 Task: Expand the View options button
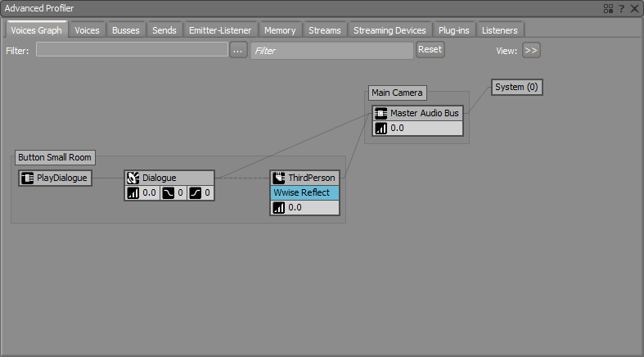click(531, 51)
